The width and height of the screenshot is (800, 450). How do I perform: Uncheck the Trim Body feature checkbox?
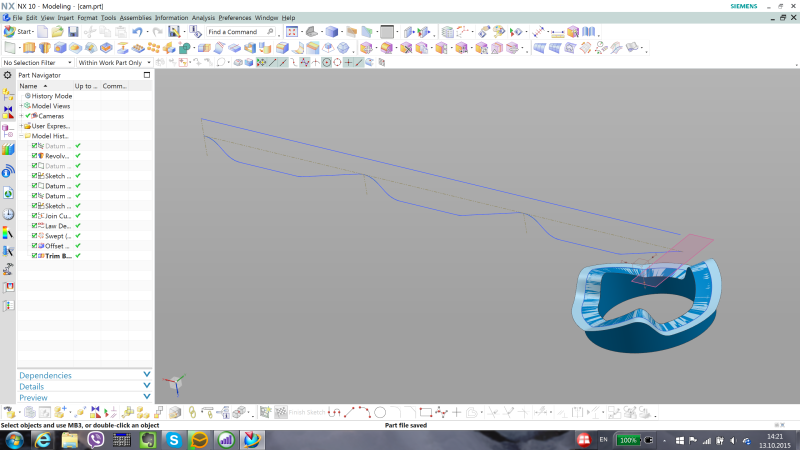tap(34, 256)
